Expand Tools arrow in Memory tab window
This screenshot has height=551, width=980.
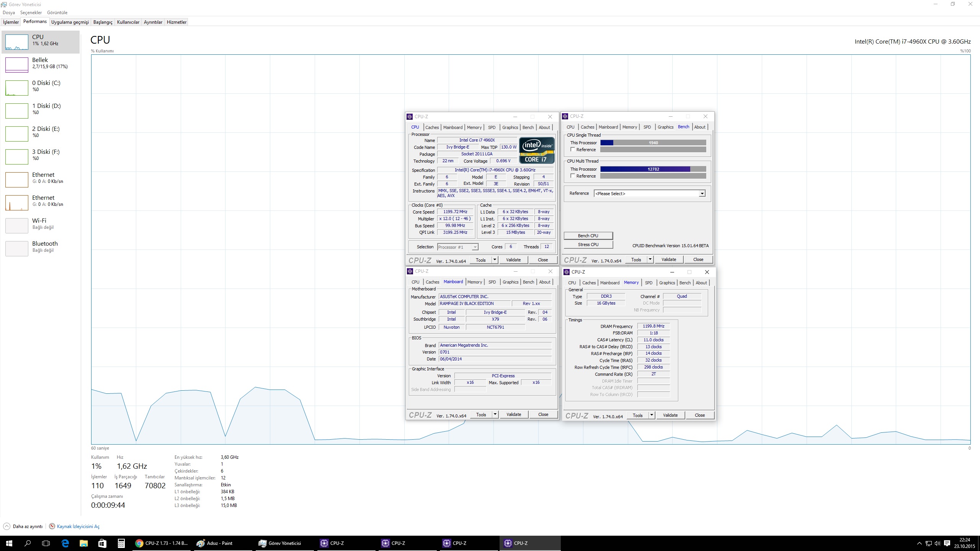(651, 415)
